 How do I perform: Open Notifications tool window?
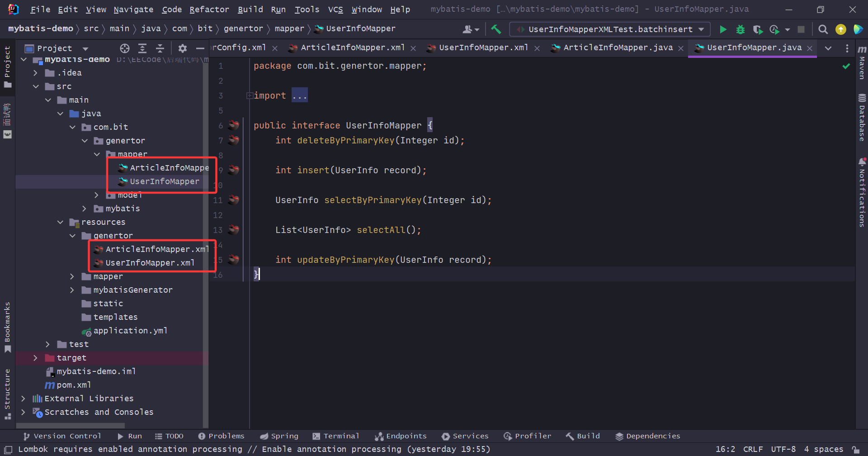pos(862,192)
